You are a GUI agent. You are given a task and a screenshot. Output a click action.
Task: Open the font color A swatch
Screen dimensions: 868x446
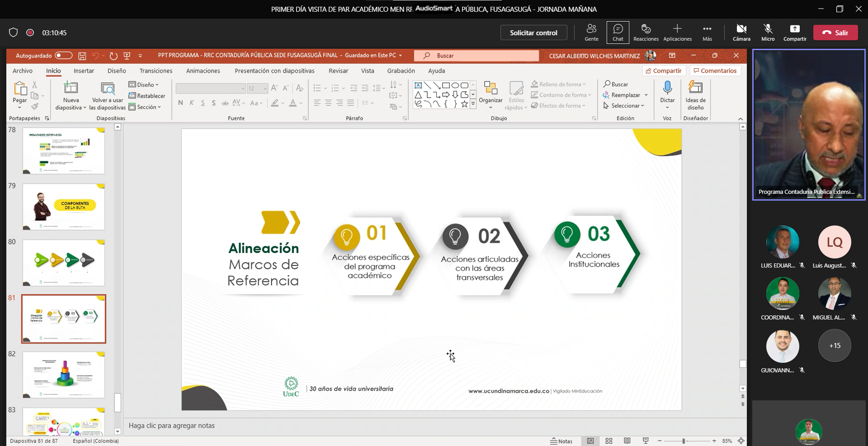(293, 103)
